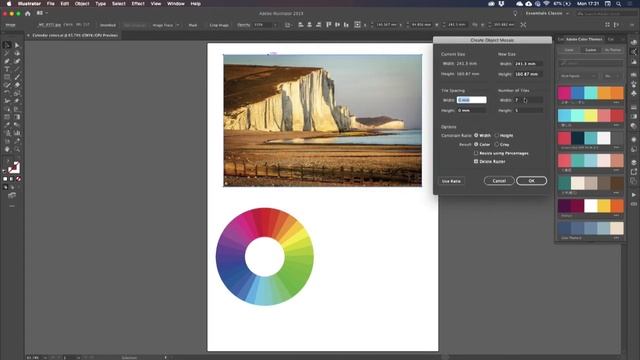This screenshot has height=360, width=640.
Task: Click the Home icon in the top bar
Action: pos(28,13)
